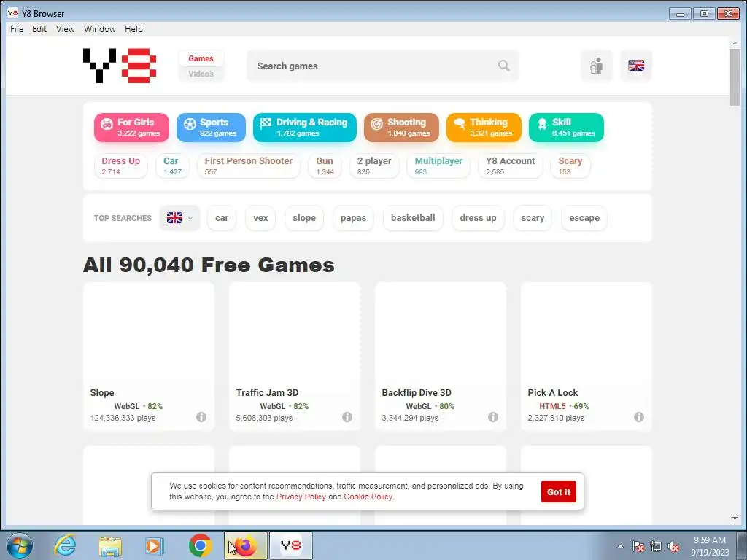This screenshot has width=747, height=560.
Task: Open info for Traffic Jam 3D
Action: (x=347, y=417)
